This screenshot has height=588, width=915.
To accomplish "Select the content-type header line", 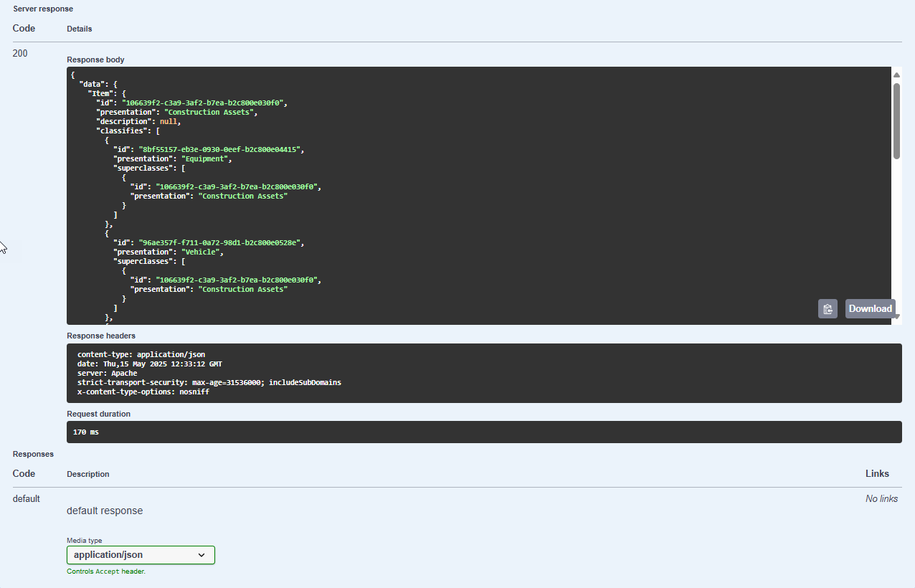I will [x=141, y=354].
